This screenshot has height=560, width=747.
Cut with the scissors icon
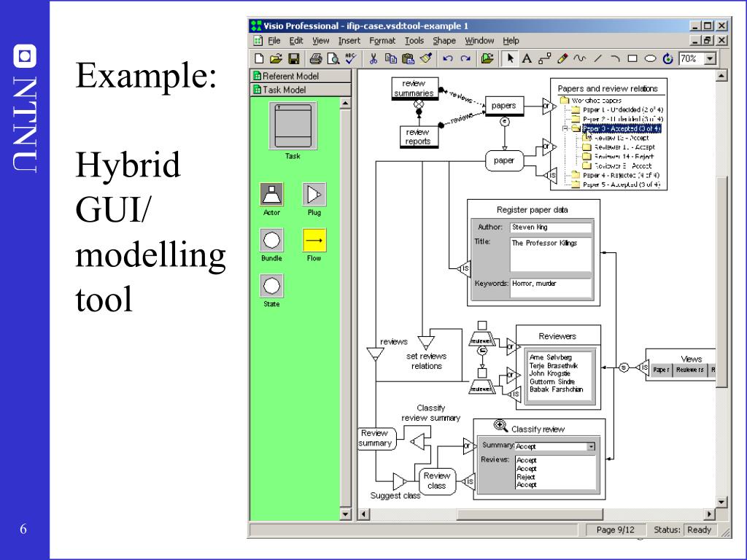[373, 58]
